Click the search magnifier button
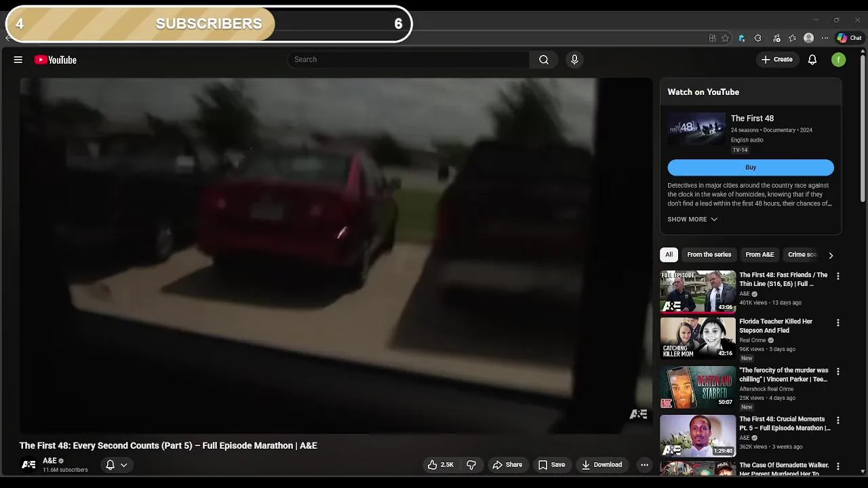Viewport: 868px width, 488px height. tap(544, 60)
